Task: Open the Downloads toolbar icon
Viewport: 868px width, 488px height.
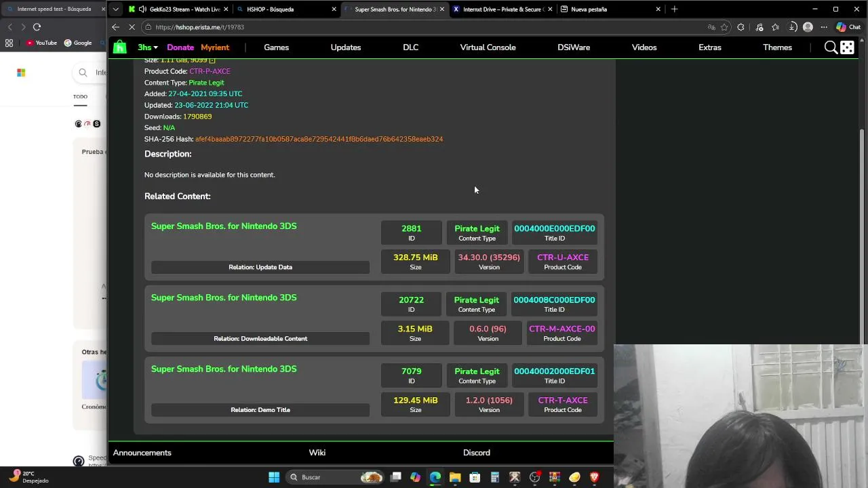Action: point(792,27)
